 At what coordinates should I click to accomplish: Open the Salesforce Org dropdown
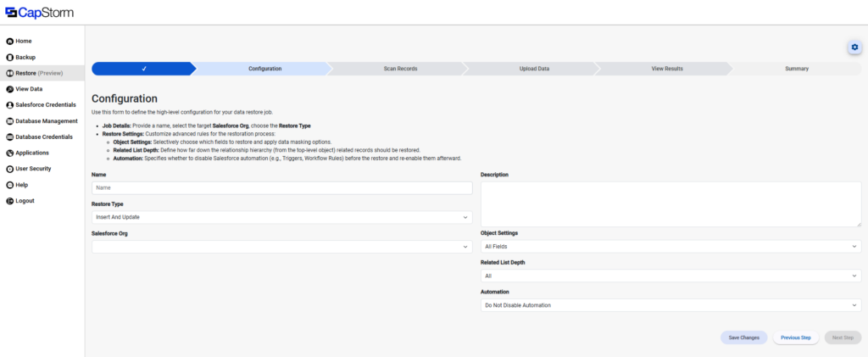[x=281, y=247]
